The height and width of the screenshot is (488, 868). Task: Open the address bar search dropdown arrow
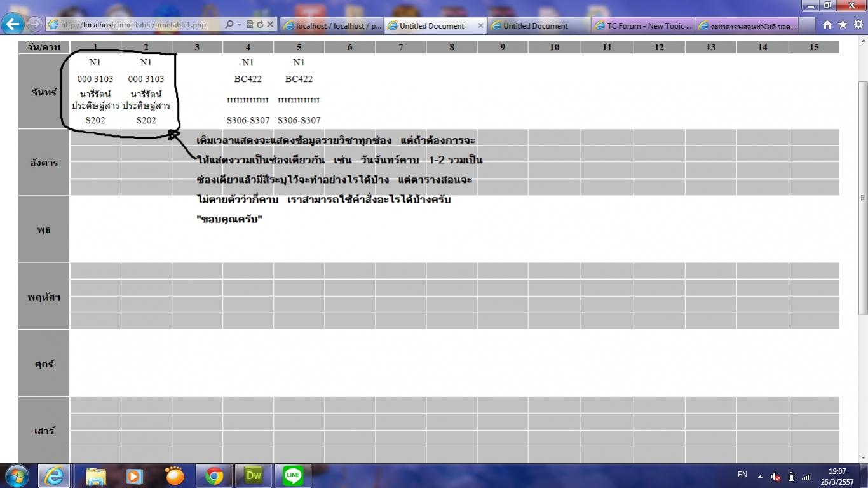pos(239,25)
